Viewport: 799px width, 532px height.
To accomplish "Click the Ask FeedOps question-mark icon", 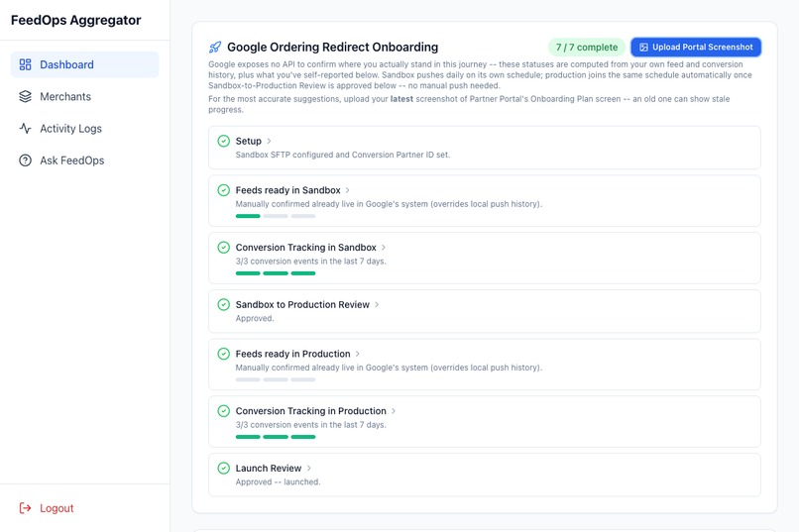I will tap(25, 160).
